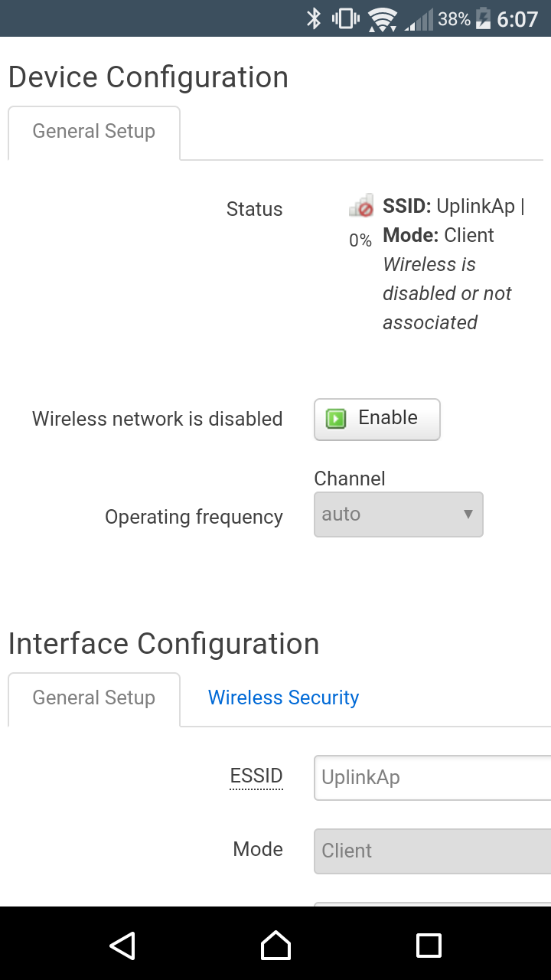The image size is (551, 980).
Task: Tap the disabled signal strength icon next to Status
Action: [x=361, y=205]
